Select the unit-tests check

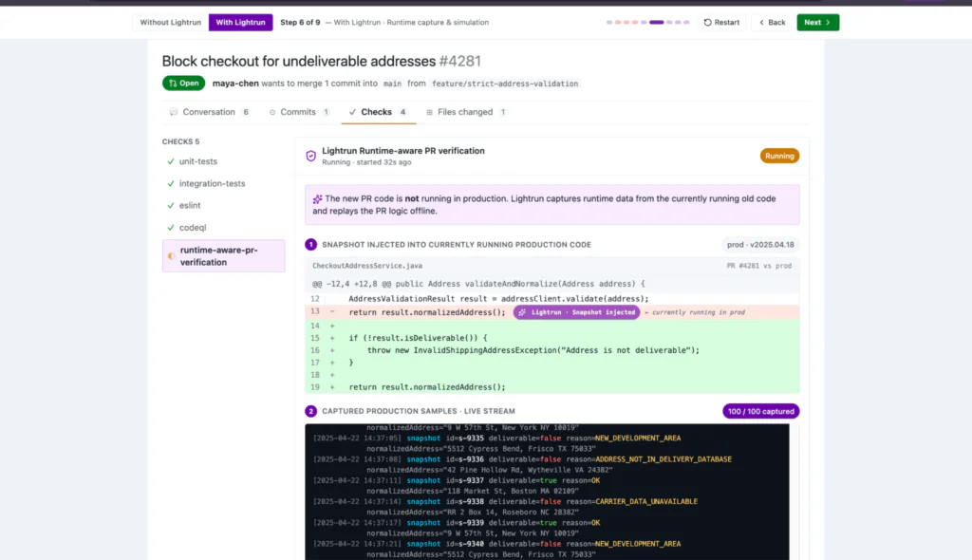click(x=223, y=161)
